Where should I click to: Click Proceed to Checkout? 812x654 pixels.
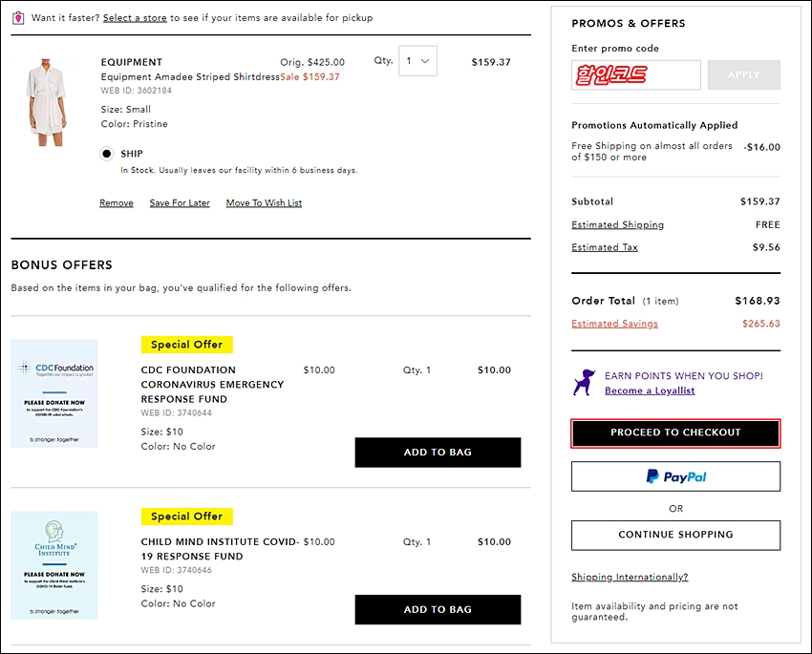click(675, 433)
